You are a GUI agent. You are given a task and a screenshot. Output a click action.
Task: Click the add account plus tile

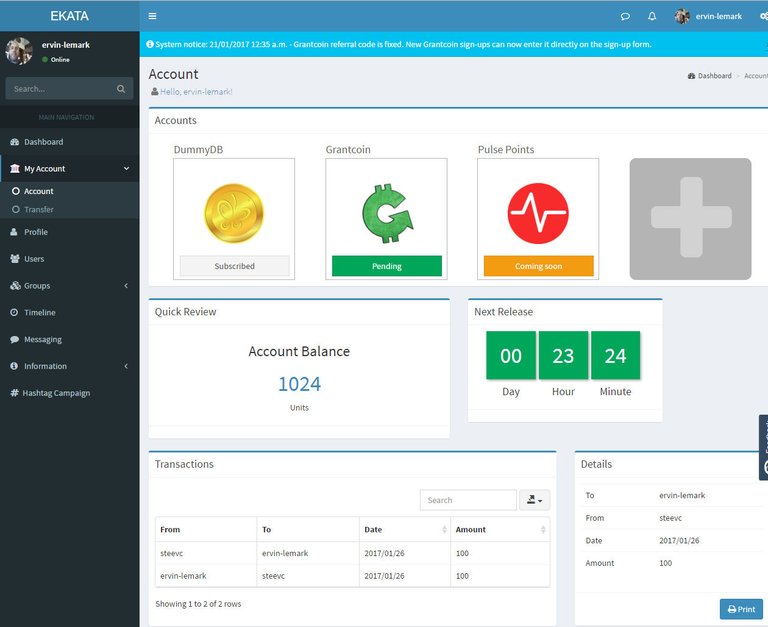tap(690, 218)
